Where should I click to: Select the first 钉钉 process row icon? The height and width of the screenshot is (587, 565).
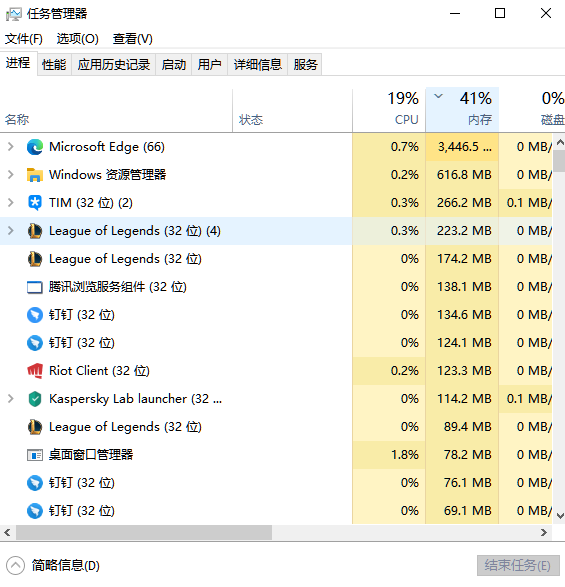(35, 315)
